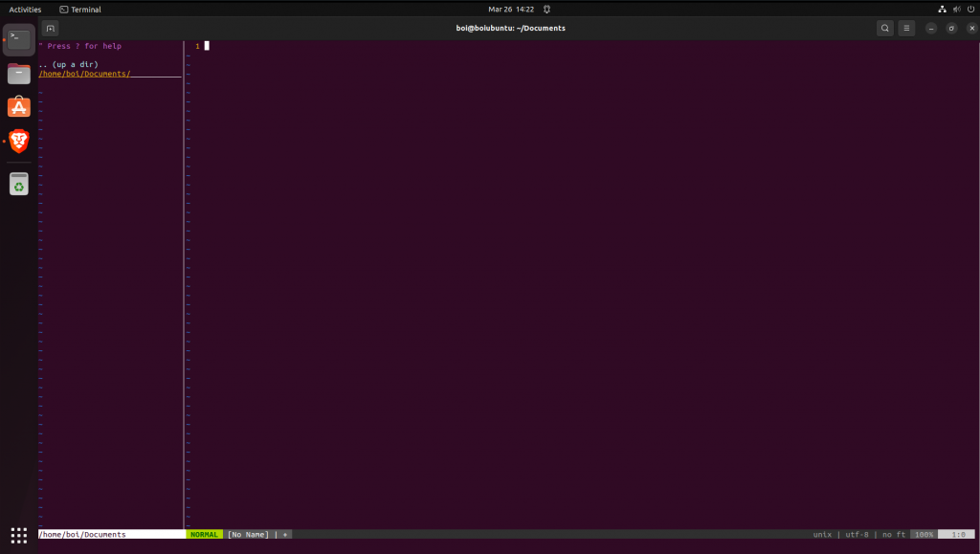Click the Terminal icon in the dock
This screenshot has width=980, height=554.
(19, 39)
